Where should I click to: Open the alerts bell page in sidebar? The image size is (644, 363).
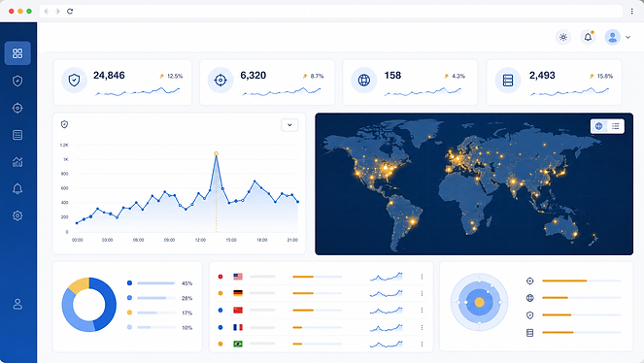click(x=17, y=188)
